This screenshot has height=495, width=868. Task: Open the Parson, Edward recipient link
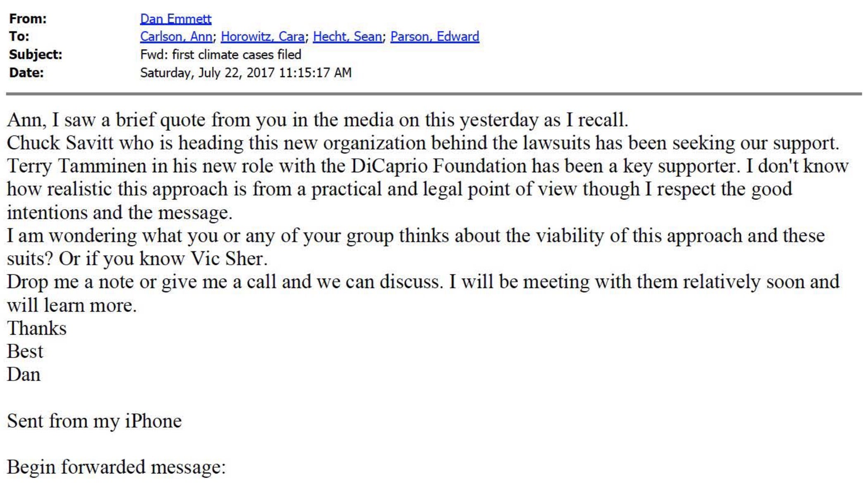[434, 36]
